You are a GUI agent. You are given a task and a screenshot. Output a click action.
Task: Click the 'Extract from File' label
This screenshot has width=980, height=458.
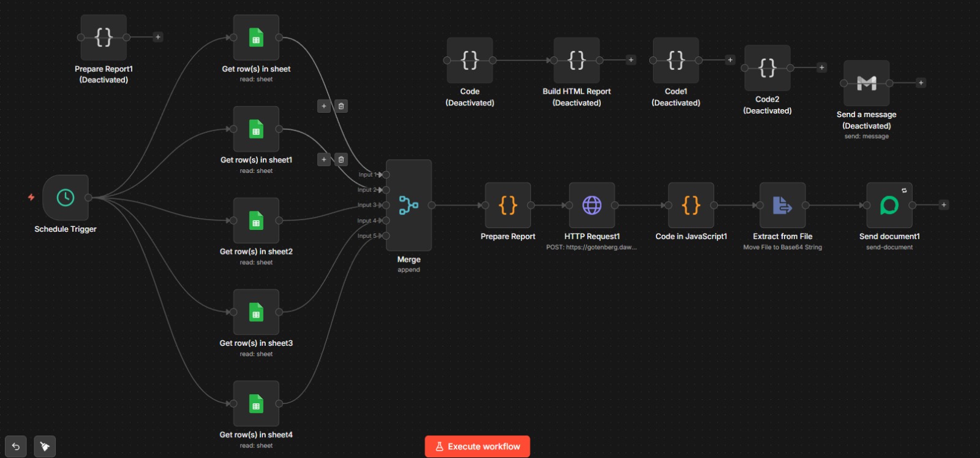point(783,236)
